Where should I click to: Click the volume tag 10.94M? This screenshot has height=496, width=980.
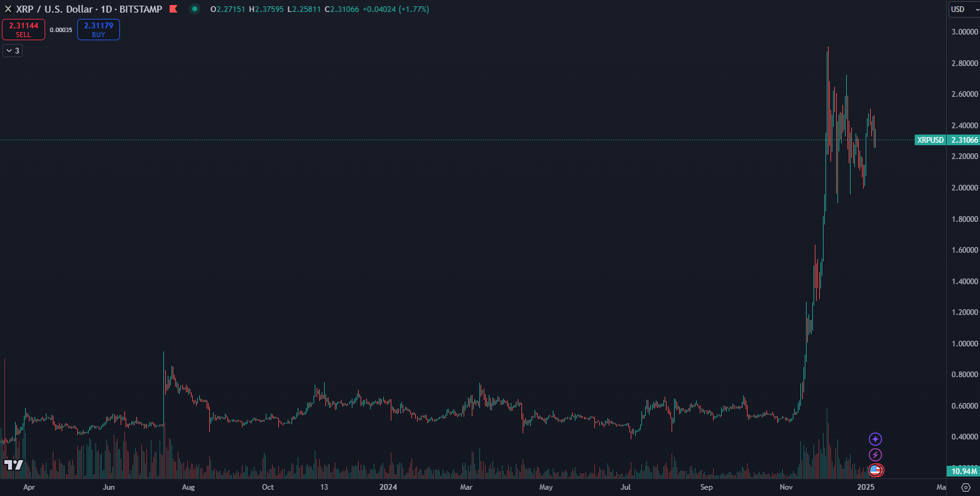point(963,471)
